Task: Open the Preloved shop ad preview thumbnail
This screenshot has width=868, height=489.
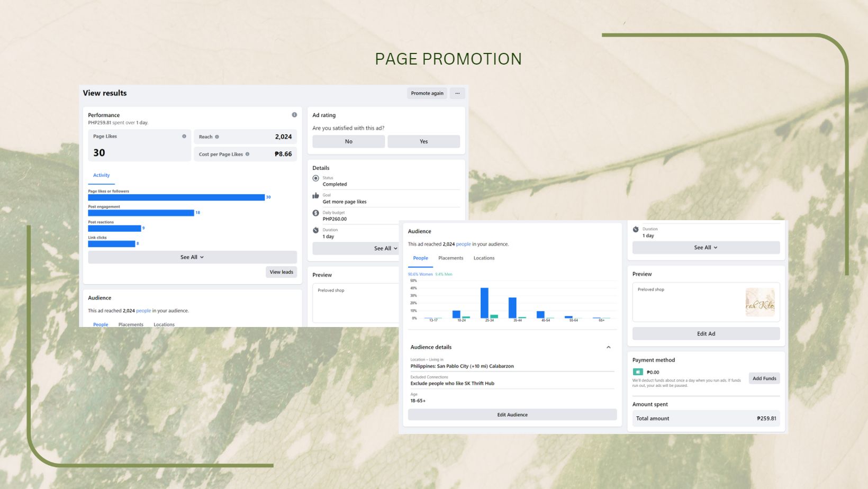Action: click(760, 302)
